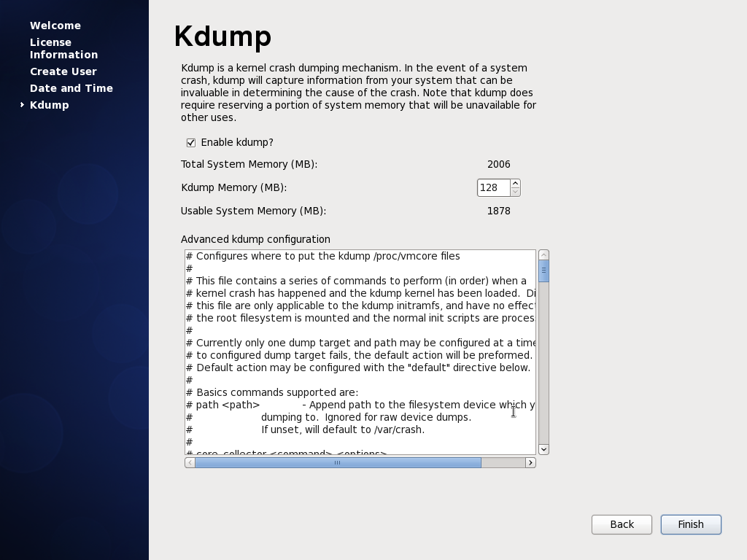Go to Create User step in sidebar
This screenshot has width=747, height=560.
point(63,71)
